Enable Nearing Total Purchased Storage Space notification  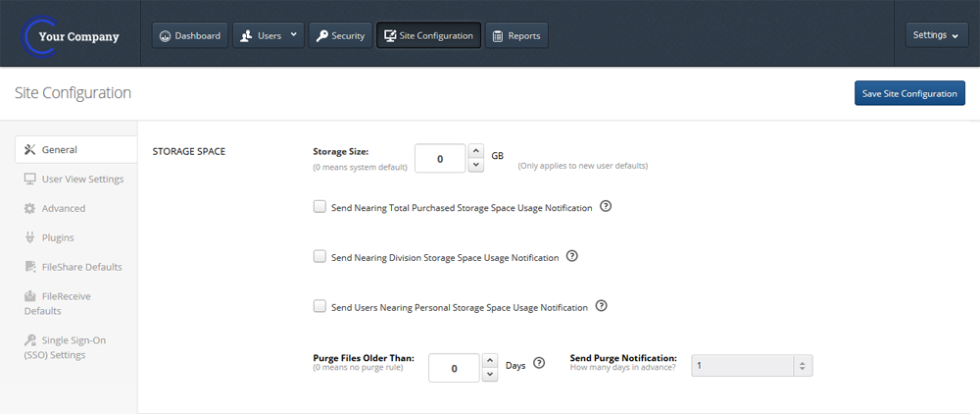(319, 207)
